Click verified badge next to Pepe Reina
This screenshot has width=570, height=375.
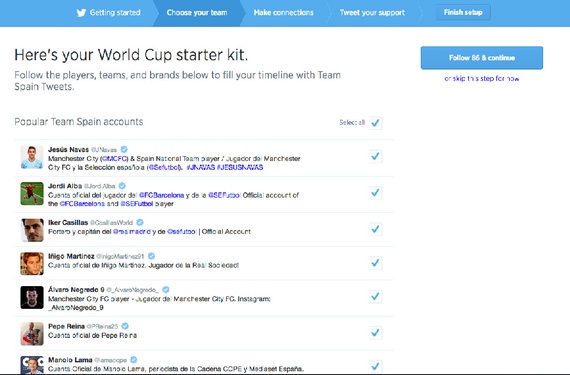pyautogui.click(x=125, y=326)
